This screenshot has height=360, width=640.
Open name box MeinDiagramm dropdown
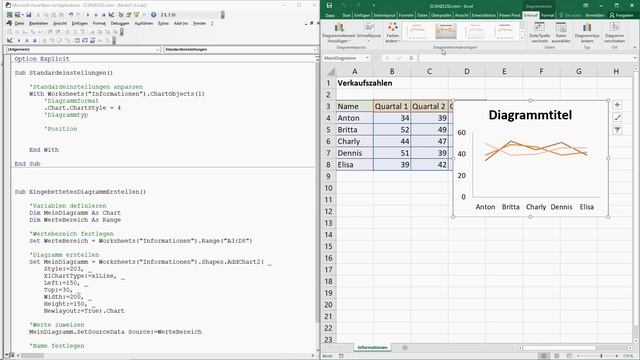[x=367, y=58]
